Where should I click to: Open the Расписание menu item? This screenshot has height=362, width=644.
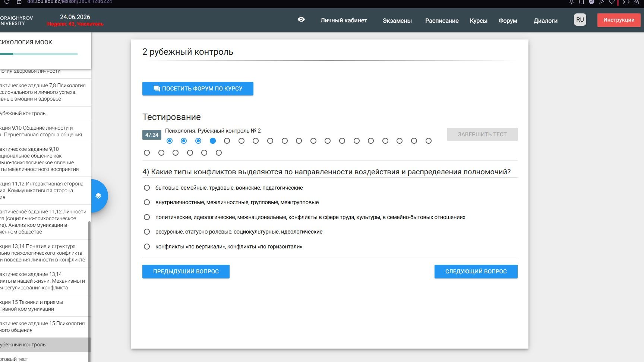click(442, 21)
